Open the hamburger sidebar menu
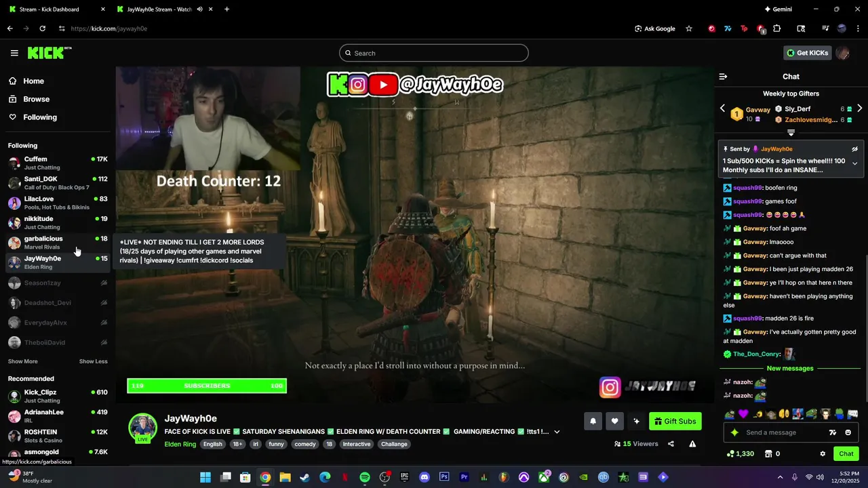The image size is (868, 488). pyautogui.click(x=14, y=53)
